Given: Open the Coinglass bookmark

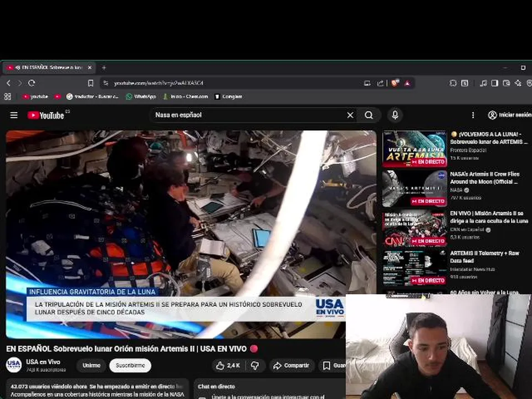Looking at the screenshot, I should [228, 96].
